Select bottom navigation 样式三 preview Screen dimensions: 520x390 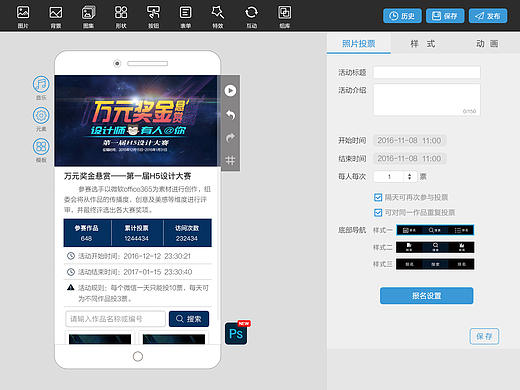435,264
